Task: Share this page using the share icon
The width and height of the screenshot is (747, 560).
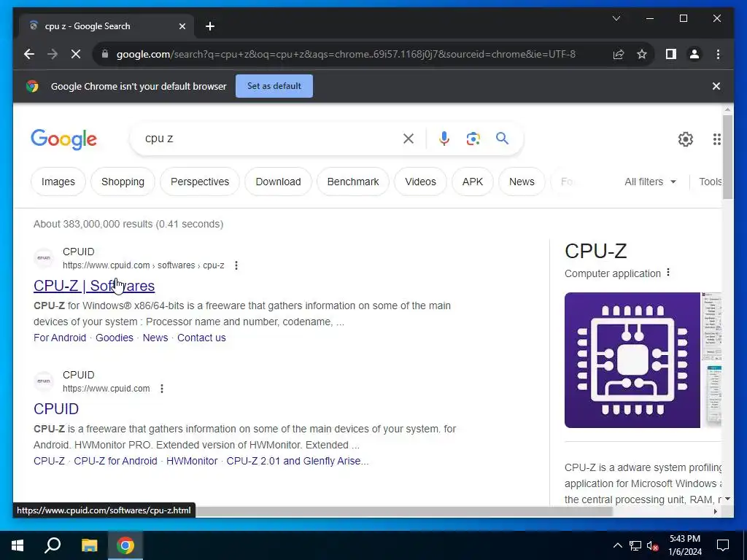Action: pyautogui.click(x=619, y=54)
